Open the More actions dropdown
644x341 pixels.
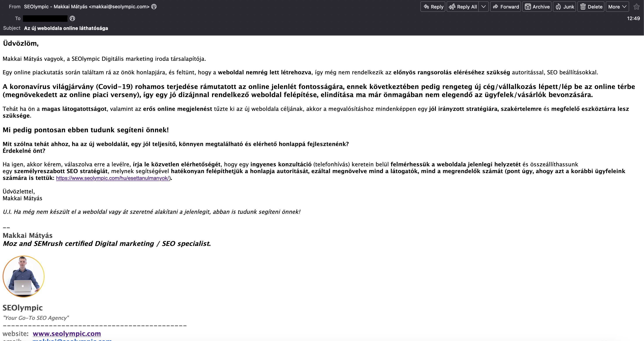pos(617,7)
